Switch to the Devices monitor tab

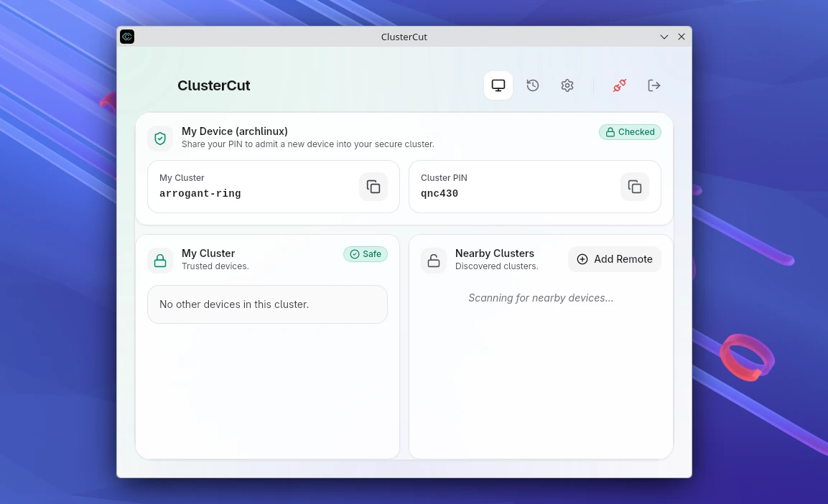point(498,85)
